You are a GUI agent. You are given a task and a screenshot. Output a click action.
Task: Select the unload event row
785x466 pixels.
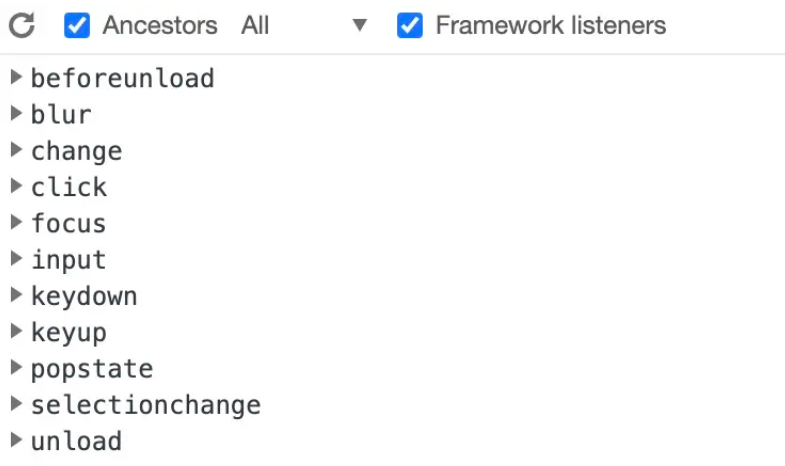point(392,441)
